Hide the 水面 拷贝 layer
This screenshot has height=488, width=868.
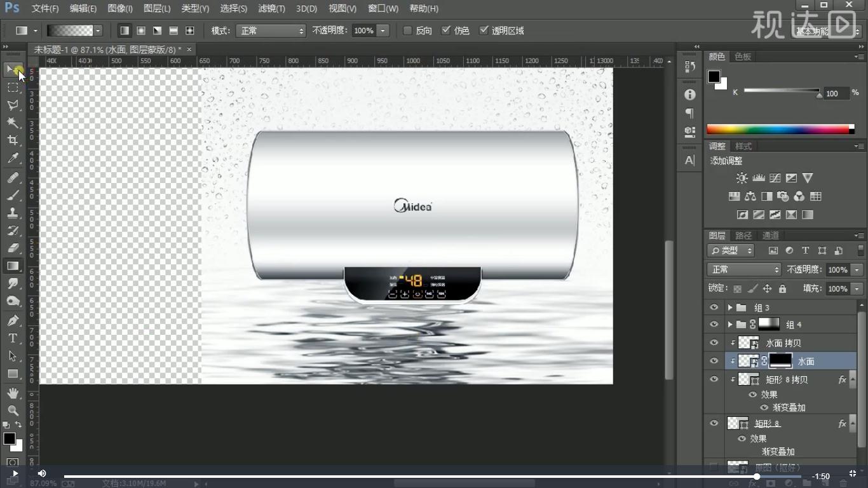point(714,342)
